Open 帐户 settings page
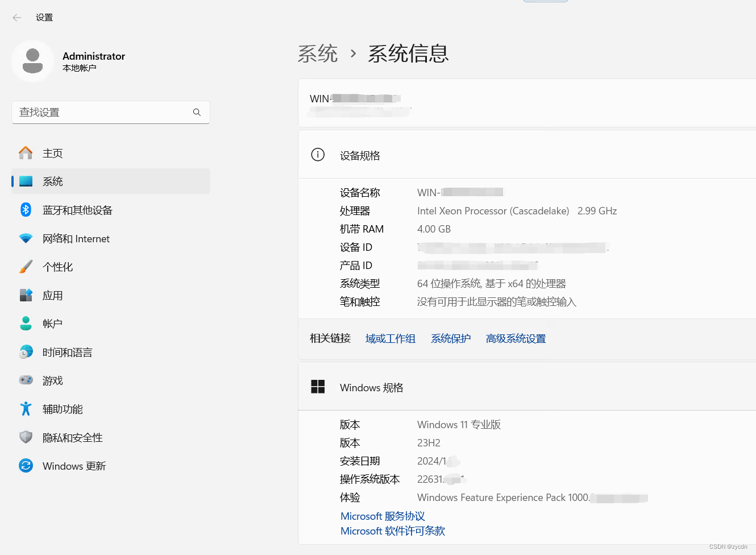Viewport: 756px width, 555px height. 111,324
